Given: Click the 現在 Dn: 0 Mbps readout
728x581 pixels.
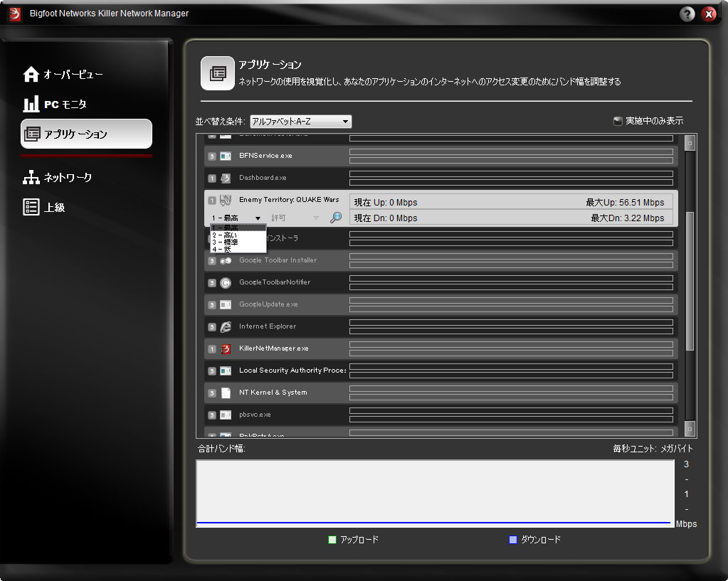Looking at the screenshot, I should [x=386, y=218].
